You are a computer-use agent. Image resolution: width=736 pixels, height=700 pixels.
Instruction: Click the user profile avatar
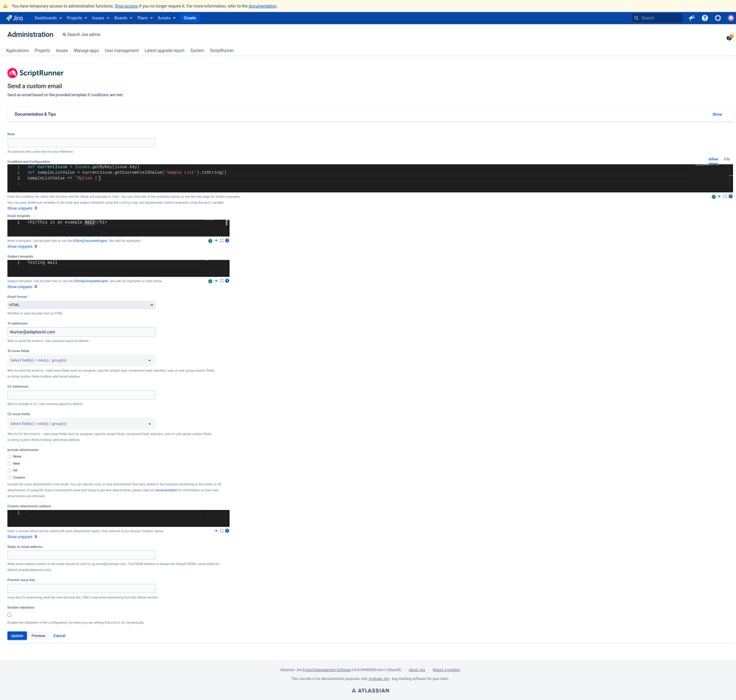point(731,18)
